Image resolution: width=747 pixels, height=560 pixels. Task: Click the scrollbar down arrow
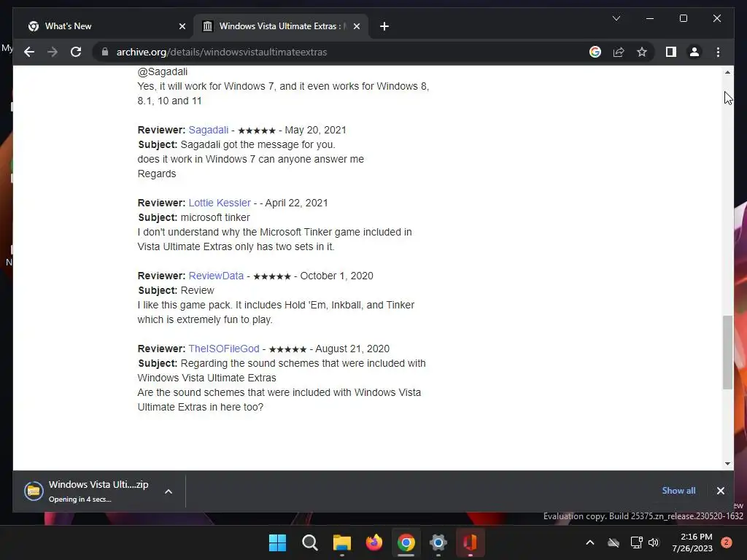(727, 463)
